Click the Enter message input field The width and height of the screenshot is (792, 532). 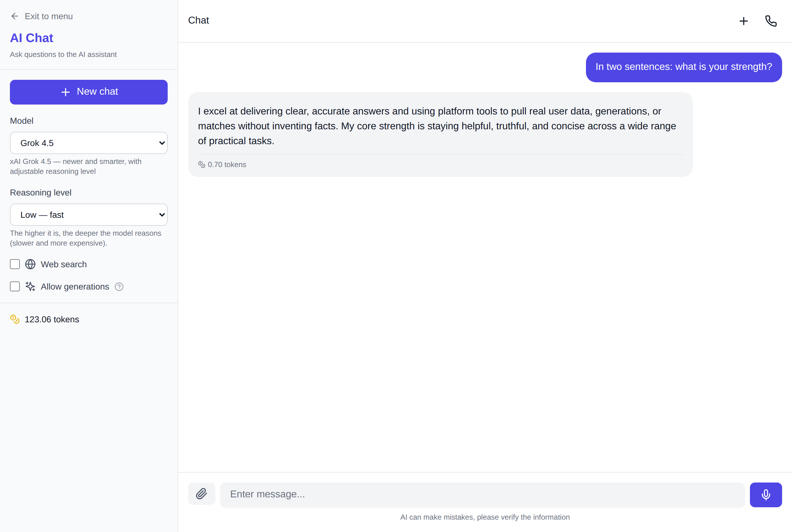pos(482,495)
